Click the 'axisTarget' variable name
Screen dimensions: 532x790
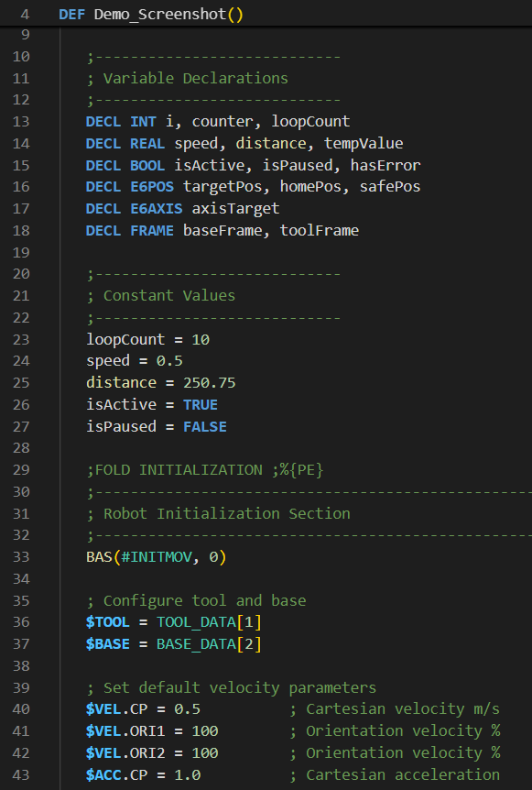[235, 209]
